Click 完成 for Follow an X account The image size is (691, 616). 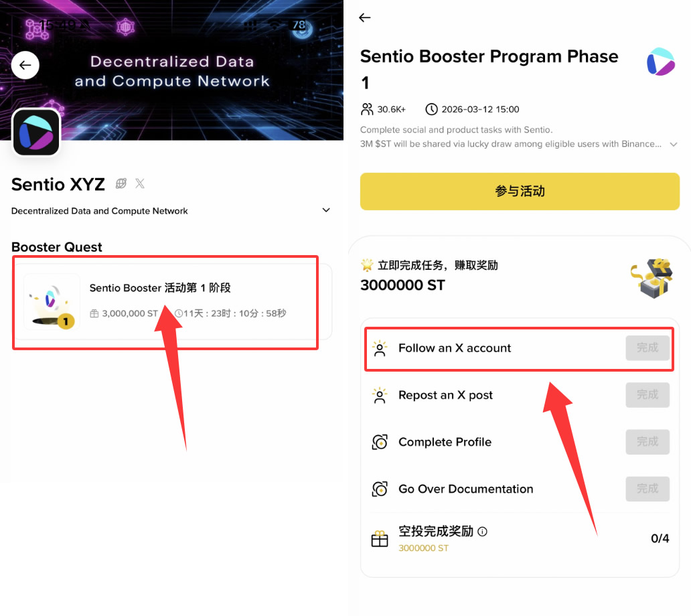point(647,348)
